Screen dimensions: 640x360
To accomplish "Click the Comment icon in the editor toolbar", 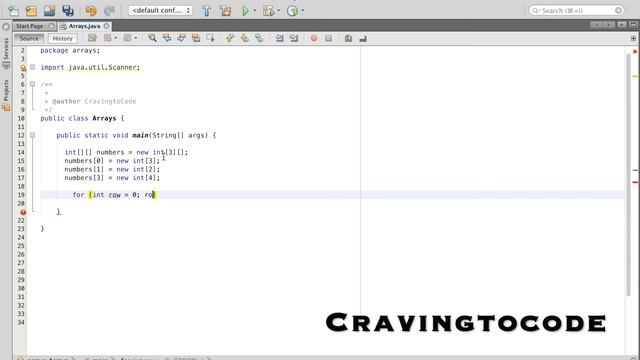I will [348, 38].
